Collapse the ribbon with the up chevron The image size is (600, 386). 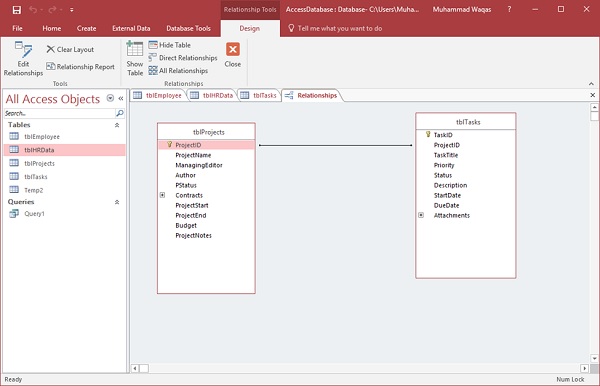[x=591, y=83]
